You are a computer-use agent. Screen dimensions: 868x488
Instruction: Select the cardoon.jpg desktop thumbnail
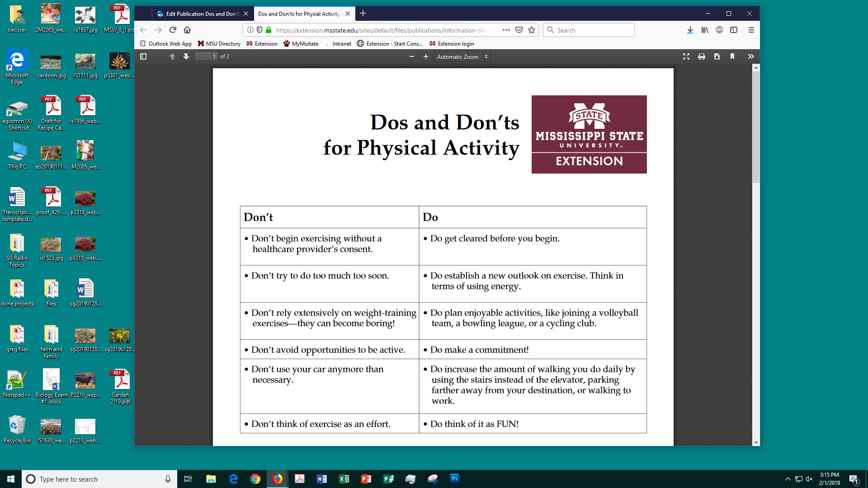(x=51, y=66)
